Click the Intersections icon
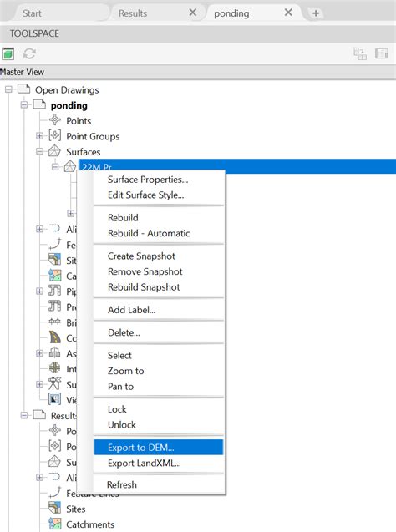This screenshot has width=396, height=532. [x=54, y=368]
